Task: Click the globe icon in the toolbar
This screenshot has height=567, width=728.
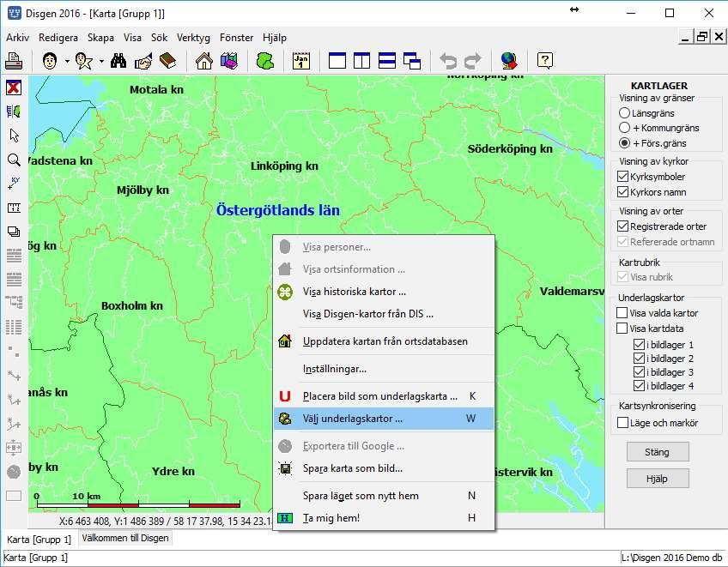Action: (509, 61)
